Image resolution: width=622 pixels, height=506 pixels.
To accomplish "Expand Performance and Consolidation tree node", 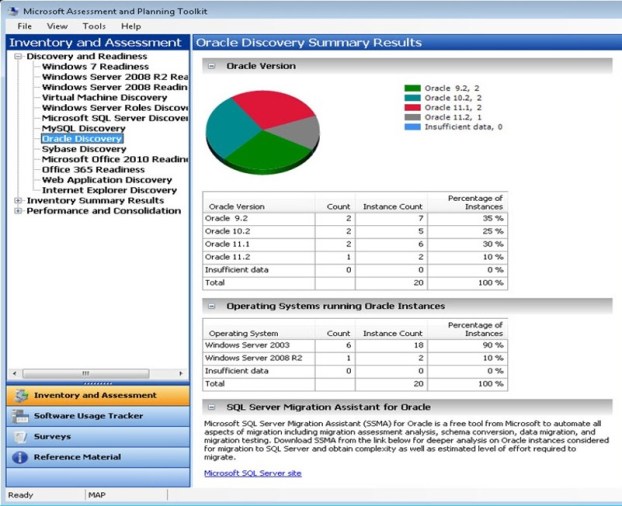I will click(18, 212).
